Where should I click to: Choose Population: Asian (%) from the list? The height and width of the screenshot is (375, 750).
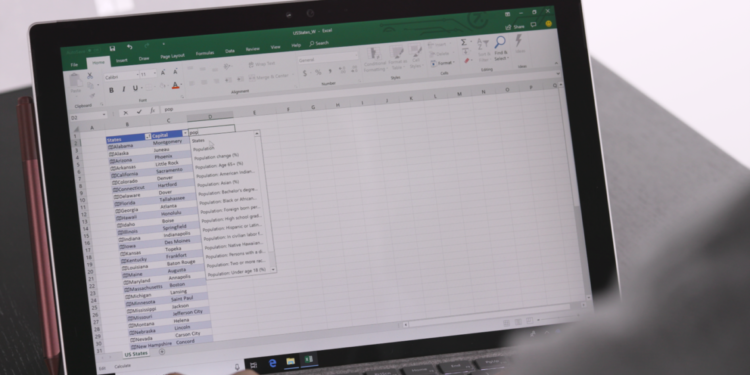(x=218, y=183)
